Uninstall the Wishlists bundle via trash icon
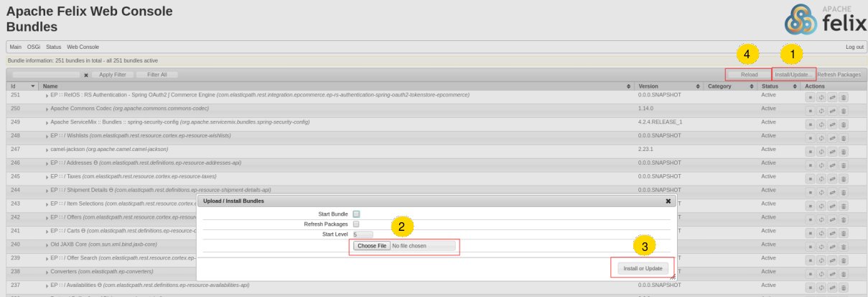This screenshot has height=297, width=868. point(844,137)
